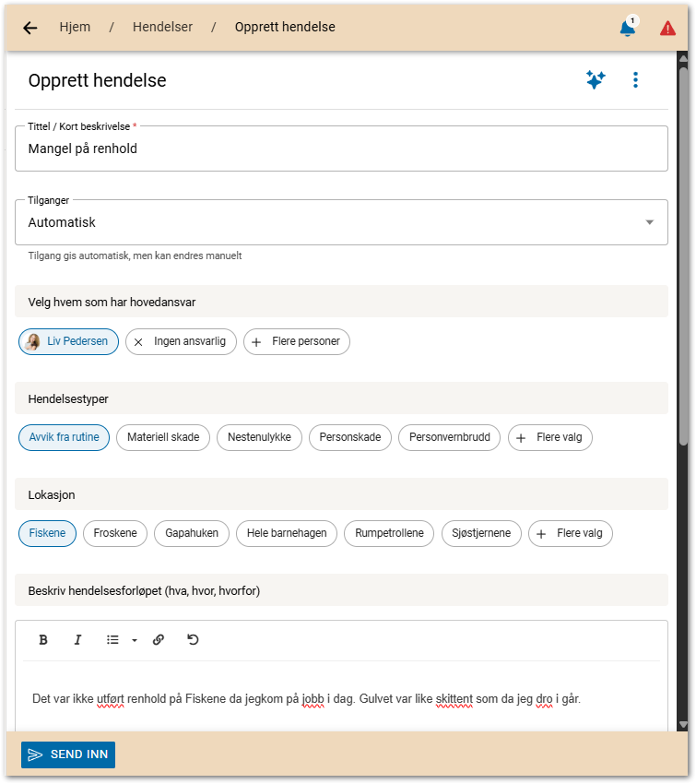Insert a link in the editor
696x784 pixels.
coord(158,639)
